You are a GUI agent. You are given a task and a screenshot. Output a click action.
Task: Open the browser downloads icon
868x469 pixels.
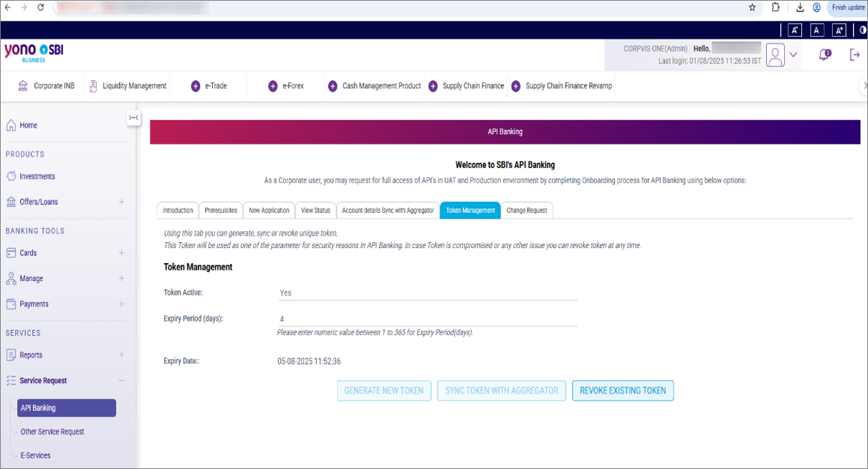tap(800, 7)
